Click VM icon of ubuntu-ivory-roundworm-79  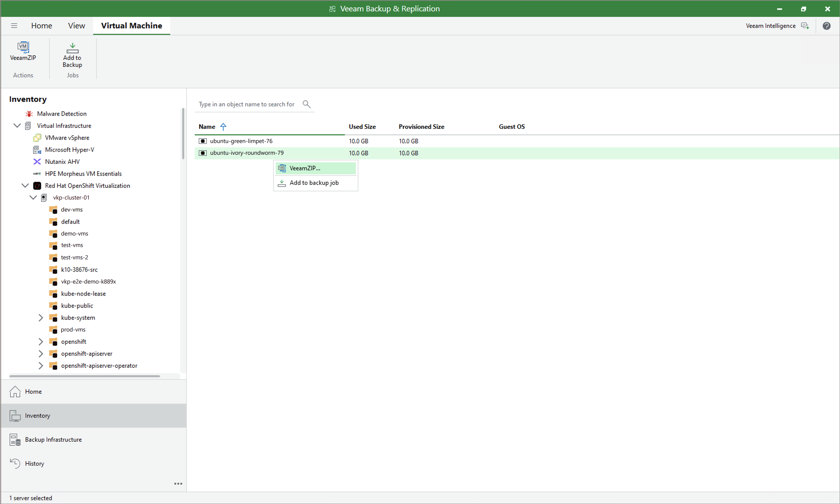point(203,153)
